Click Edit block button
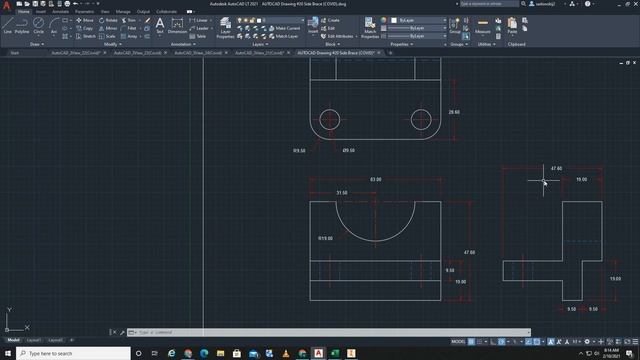The width and height of the screenshot is (640, 360). pyautogui.click(x=328, y=28)
